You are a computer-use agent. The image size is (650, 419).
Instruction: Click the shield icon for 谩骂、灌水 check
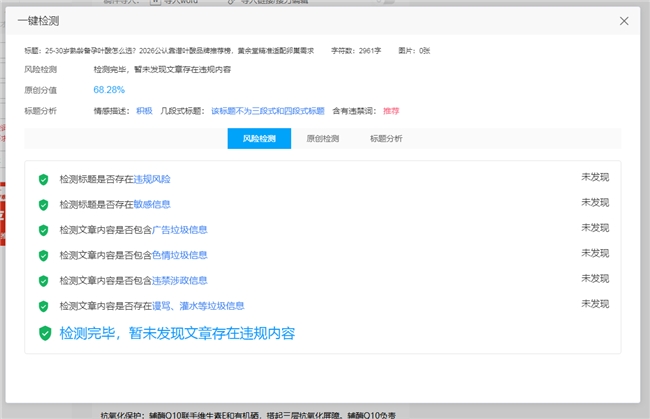coord(43,306)
